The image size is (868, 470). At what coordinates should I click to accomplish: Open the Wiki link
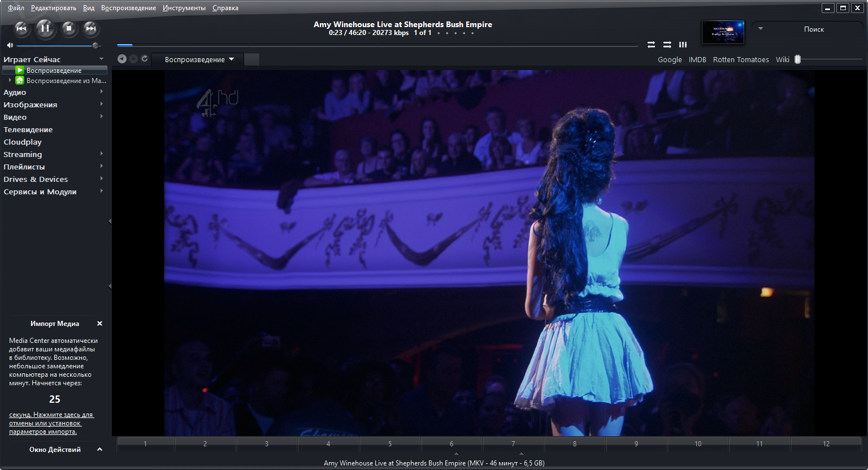[783, 59]
